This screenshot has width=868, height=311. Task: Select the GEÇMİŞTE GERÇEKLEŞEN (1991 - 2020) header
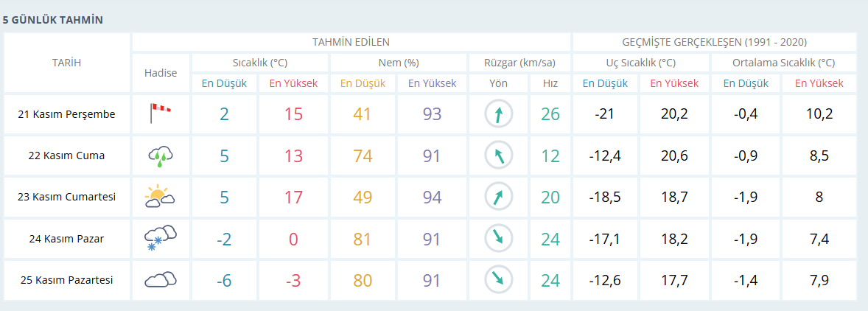click(x=714, y=42)
